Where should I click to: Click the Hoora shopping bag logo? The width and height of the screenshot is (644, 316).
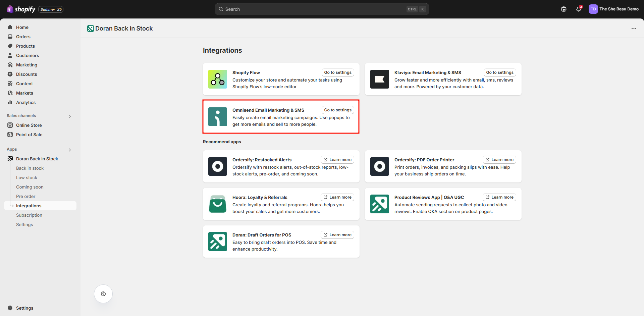pos(218,204)
